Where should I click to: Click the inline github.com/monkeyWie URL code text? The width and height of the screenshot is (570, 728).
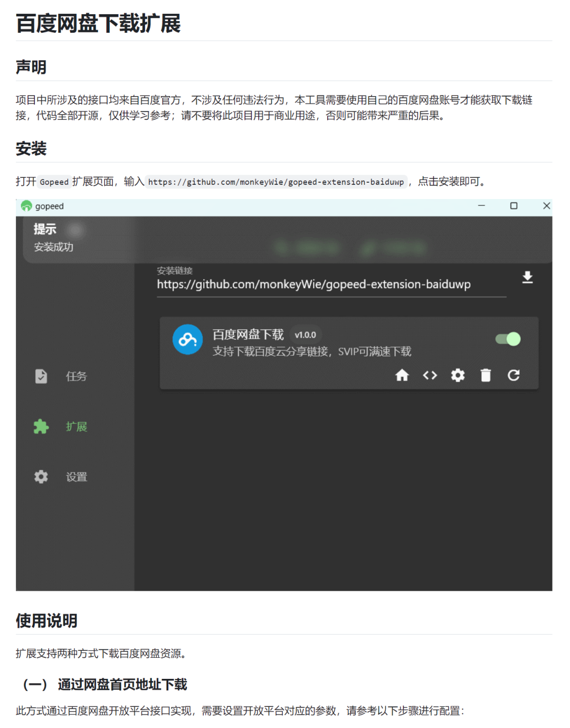(x=276, y=182)
